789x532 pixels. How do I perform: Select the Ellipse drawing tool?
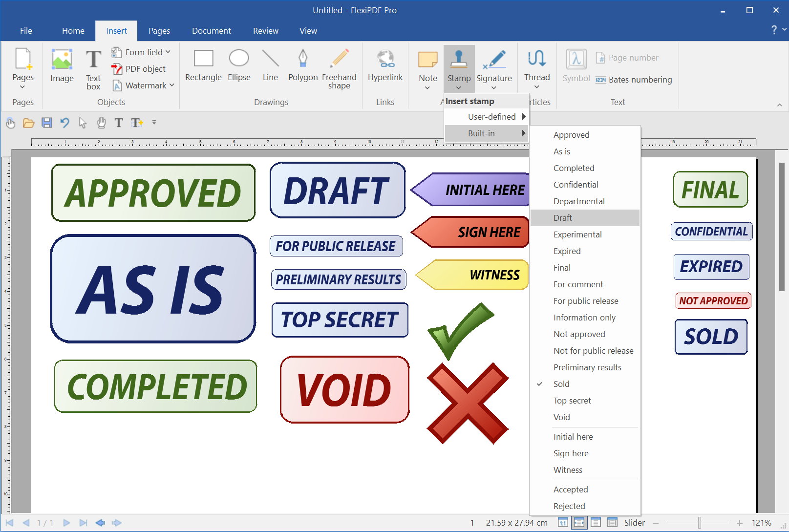click(x=239, y=64)
